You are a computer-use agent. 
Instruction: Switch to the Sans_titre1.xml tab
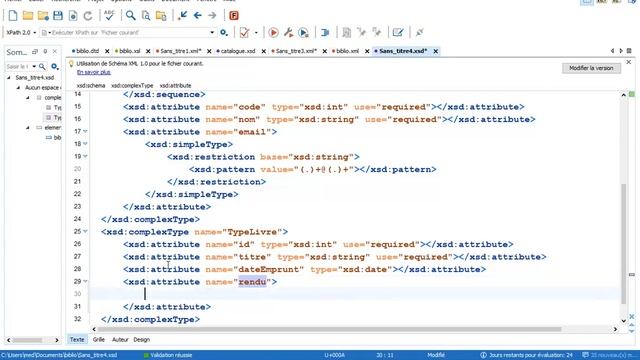pos(179,51)
